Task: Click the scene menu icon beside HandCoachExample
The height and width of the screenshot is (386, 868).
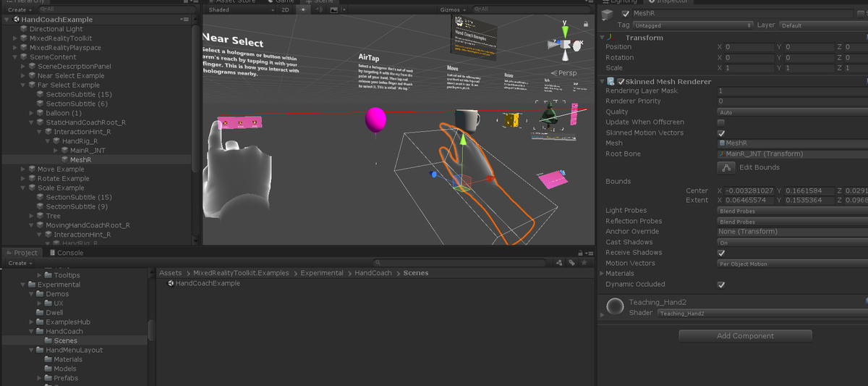Action: pyautogui.click(x=186, y=20)
